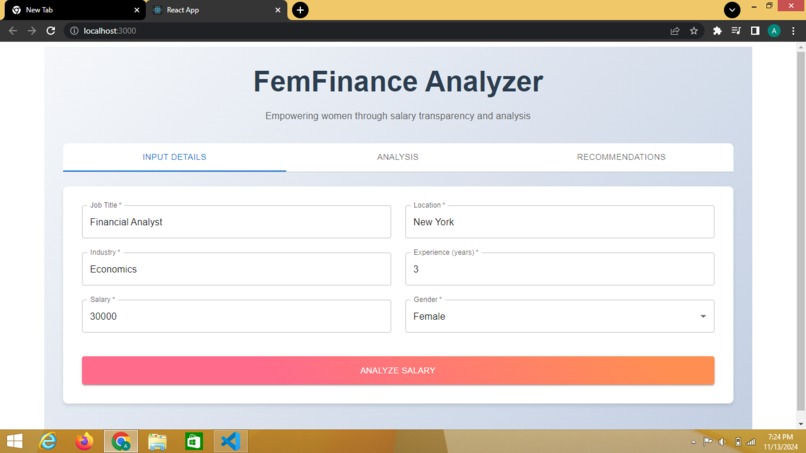Click the scrollbar down arrow
The image size is (806, 453).
pos(800,424)
